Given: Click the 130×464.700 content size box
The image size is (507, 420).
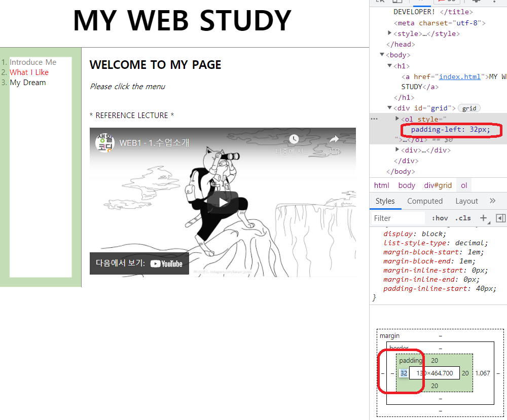Looking at the screenshot, I should coord(434,373).
